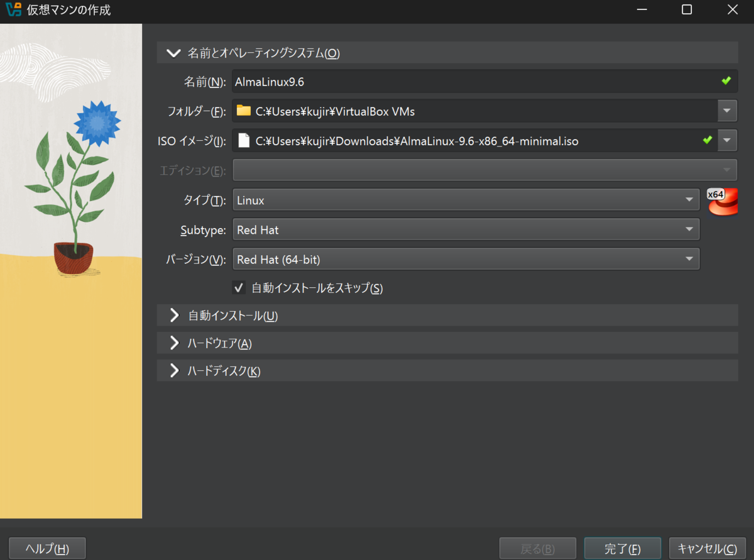The width and height of the screenshot is (754, 560).
Task: Click the green checkmark beside ISO image
Action: point(708,140)
